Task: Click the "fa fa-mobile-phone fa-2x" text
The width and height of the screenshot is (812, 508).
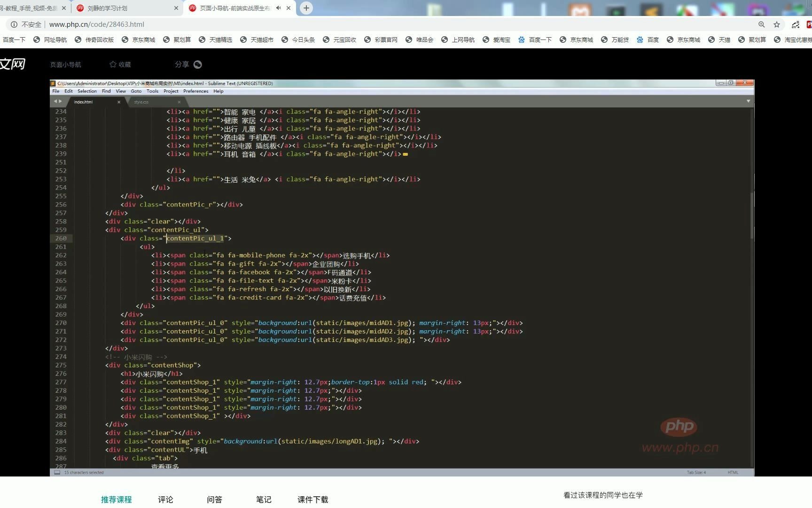Action: (x=263, y=255)
